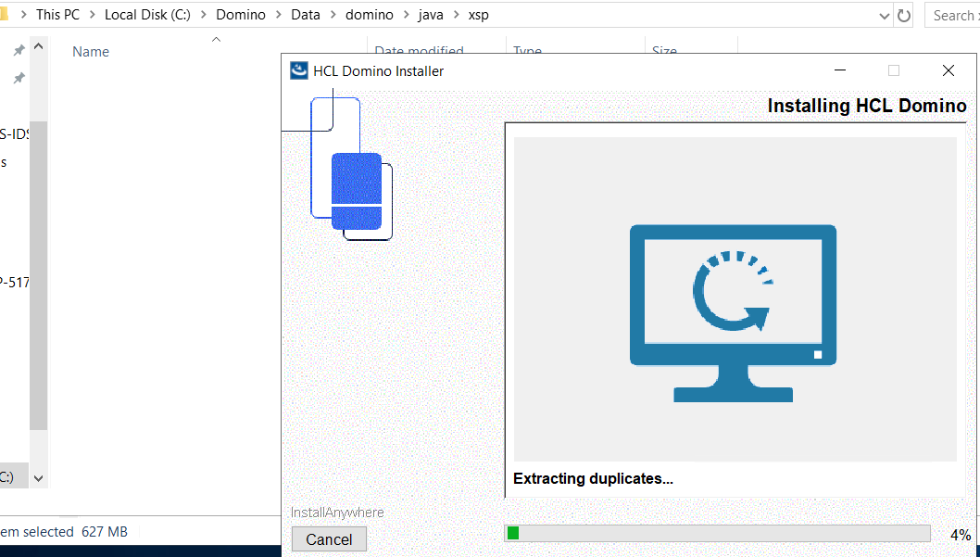Viewport: 980px width, 557px height.
Task: Minimize the HCL Domino Installer window
Action: pos(840,70)
